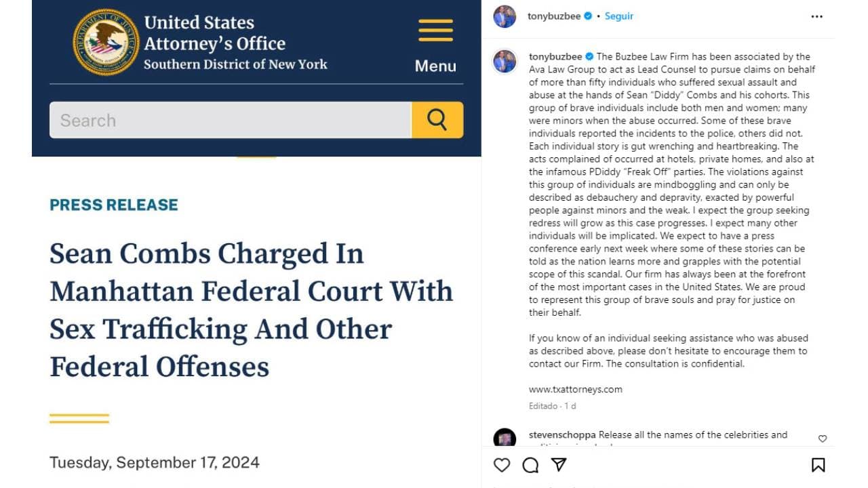Select the PRESS RELEASE section label
The width and height of the screenshot is (868, 488).
coord(113,205)
